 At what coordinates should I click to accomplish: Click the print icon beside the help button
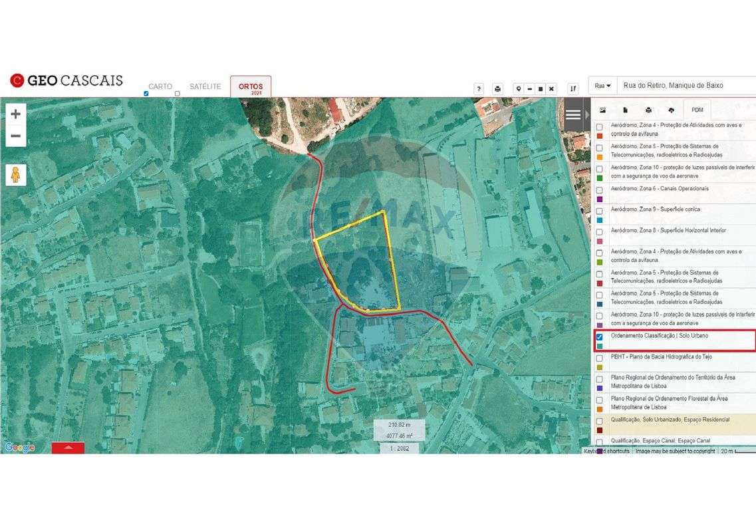tap(497, 88)
